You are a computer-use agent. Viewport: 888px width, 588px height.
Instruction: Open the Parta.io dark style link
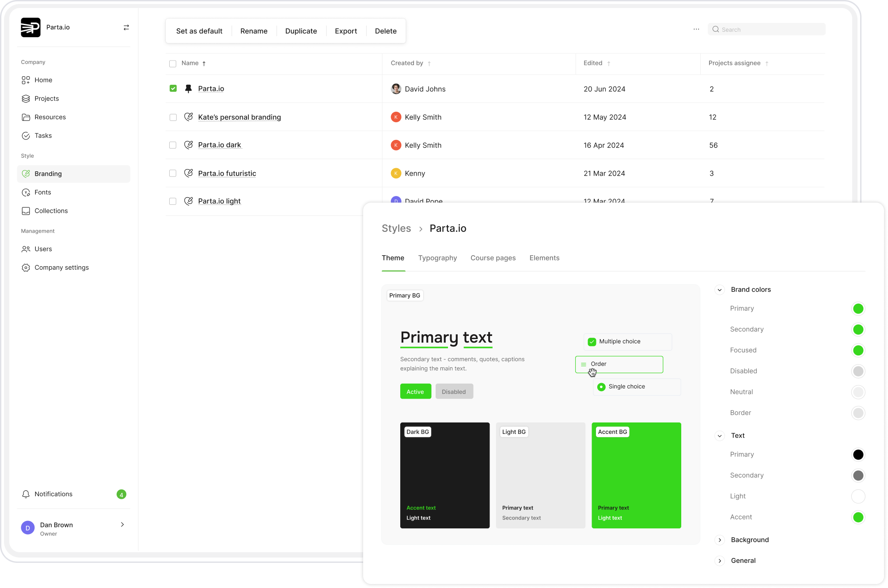pyautogui.click(x=220, y=145)
